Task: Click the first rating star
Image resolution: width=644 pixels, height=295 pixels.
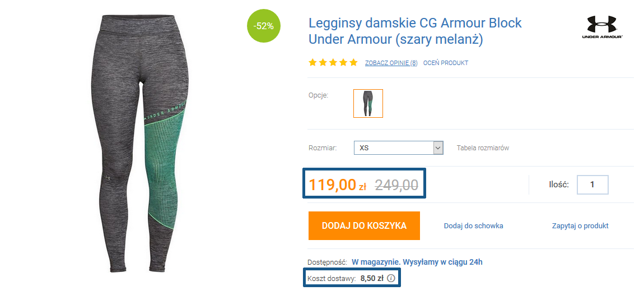Action: 312,62
